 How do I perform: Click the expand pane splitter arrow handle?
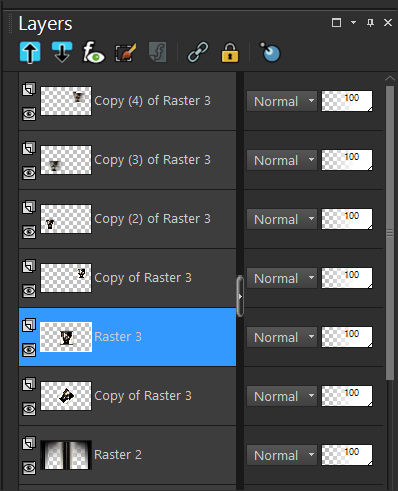(240, 296)
